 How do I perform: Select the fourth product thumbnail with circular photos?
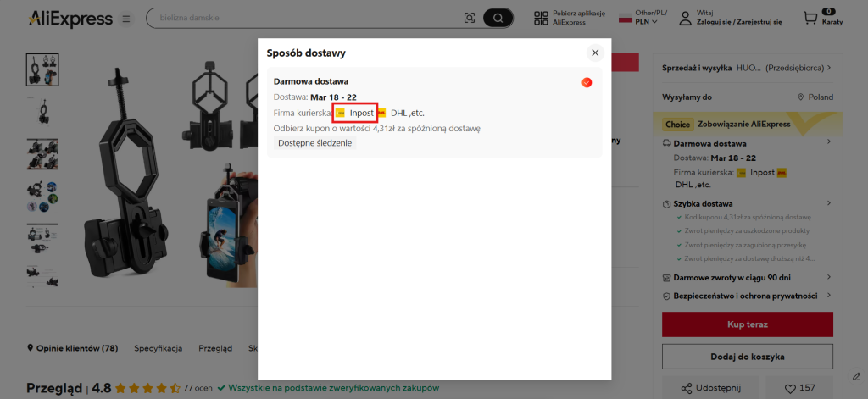click(42, 197)
